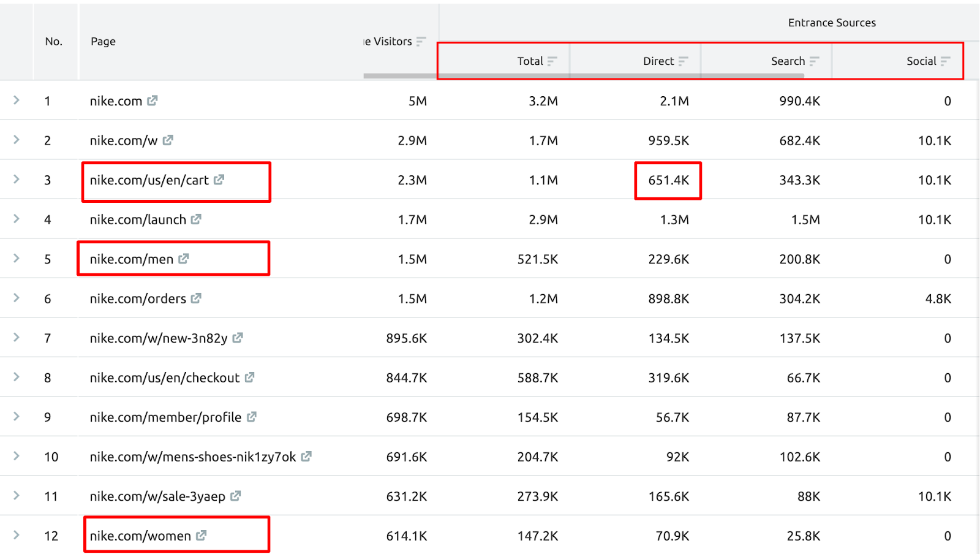The image size is (980, 554).
Task: Expand row 5 nike.com/men details
Action: (17, 258)
